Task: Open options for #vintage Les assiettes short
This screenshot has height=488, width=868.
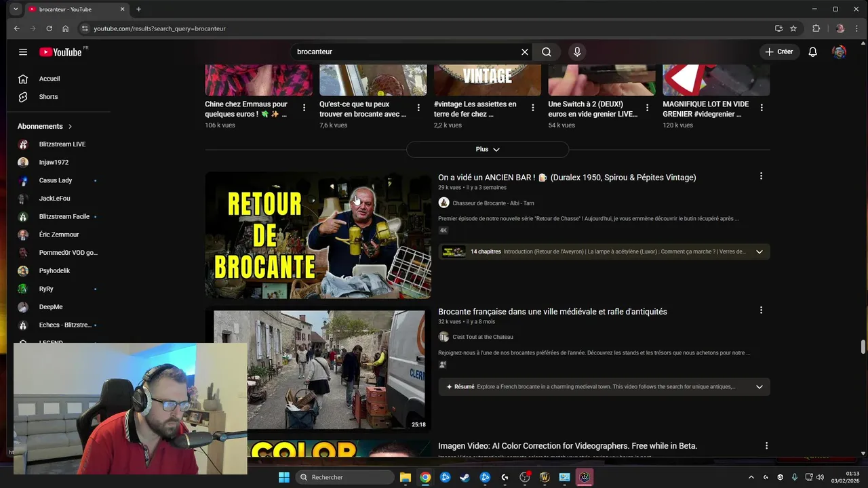Action: click(x=533, y=108)
